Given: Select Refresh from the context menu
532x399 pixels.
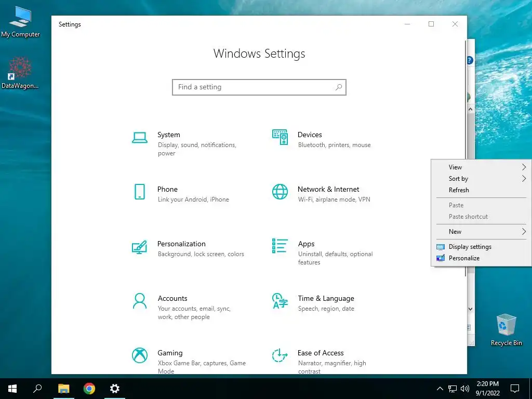Looking at the screenshot, I should (x=481, y=190).
